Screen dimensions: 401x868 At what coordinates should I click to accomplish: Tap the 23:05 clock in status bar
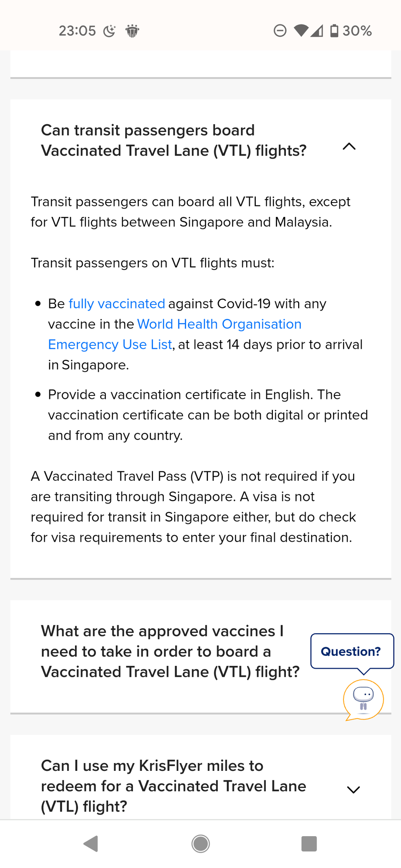pos(77,31)
